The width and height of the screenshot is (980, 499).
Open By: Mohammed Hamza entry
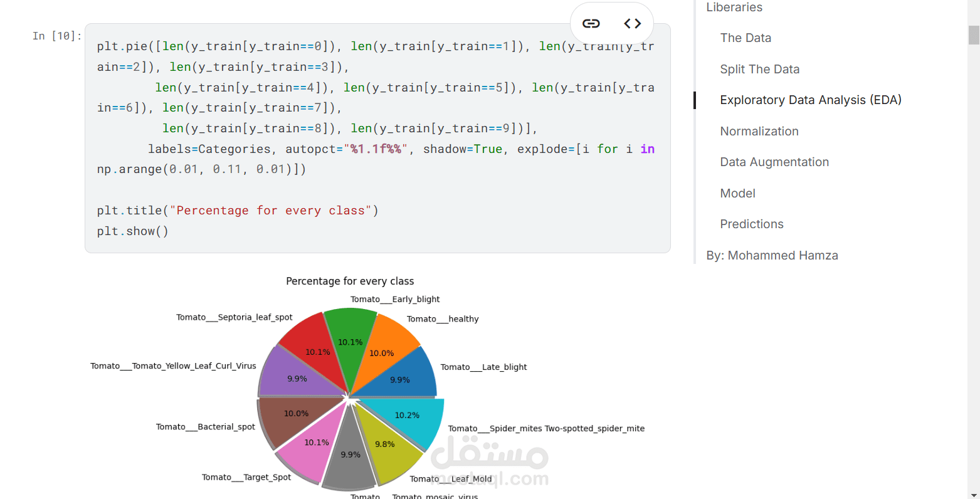coord(772,256)
